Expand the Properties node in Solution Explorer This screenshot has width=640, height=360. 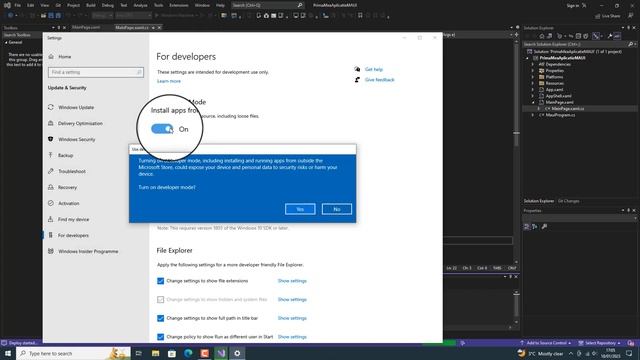pos(532,71)
